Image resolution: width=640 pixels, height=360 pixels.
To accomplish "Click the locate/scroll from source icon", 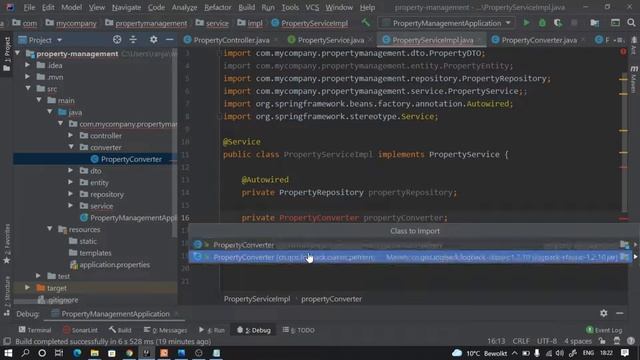I will pyautogui.click(x=117, y=40).
